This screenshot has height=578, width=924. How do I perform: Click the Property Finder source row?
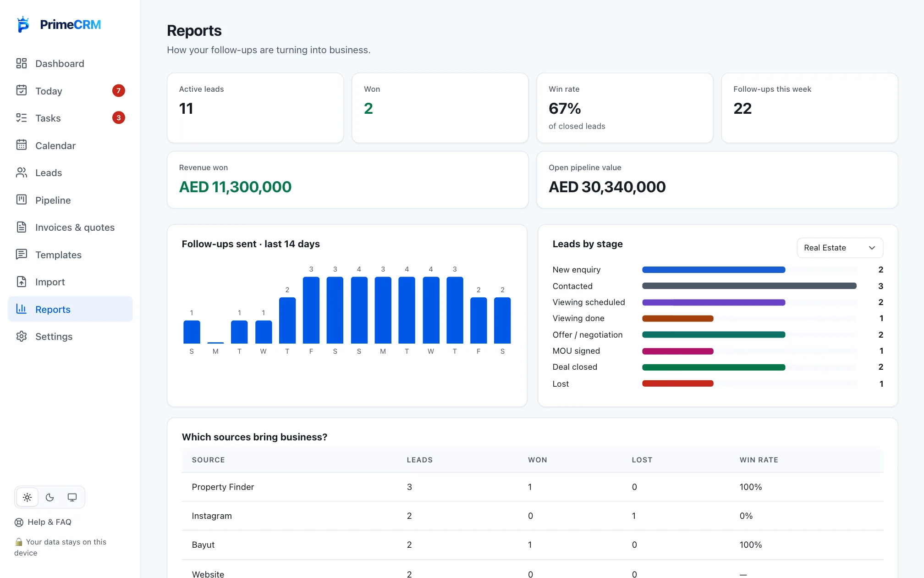[532, 487]
